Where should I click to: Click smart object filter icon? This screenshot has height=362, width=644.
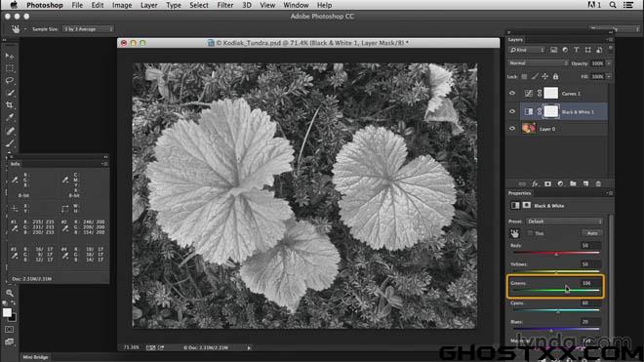(599, 50)
